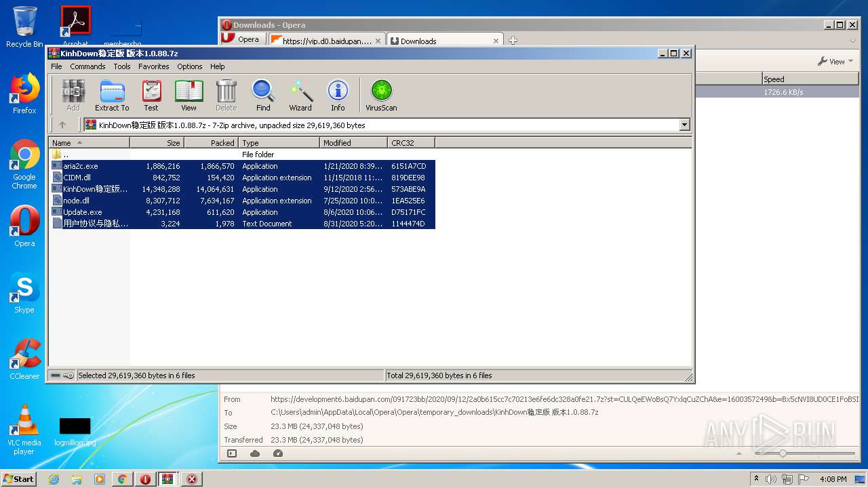Screen dimensions: 868x488
Task: Open media player taskbar icon
Action: [x=100, y=479]
